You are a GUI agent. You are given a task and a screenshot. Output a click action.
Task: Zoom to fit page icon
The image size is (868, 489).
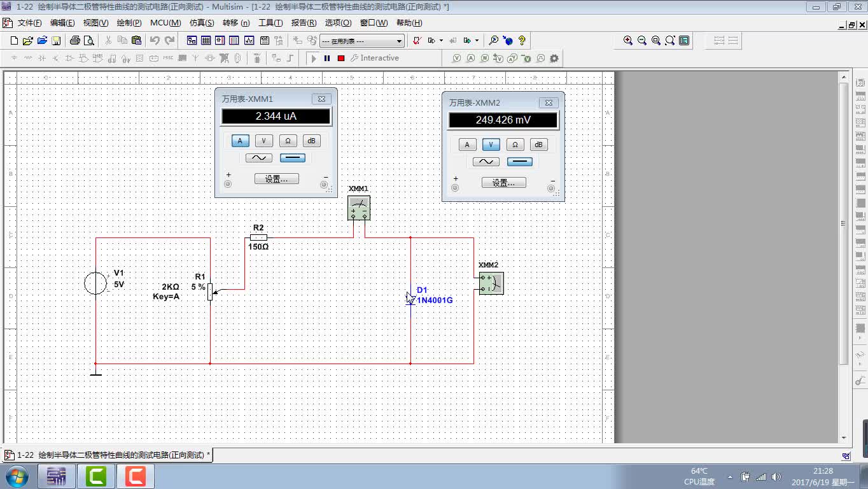click(670, 40)
